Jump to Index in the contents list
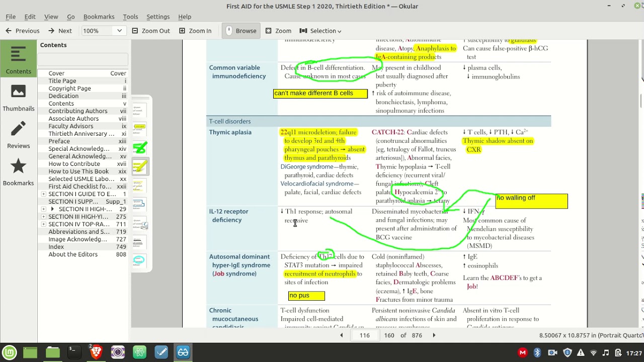 [84, 247]
